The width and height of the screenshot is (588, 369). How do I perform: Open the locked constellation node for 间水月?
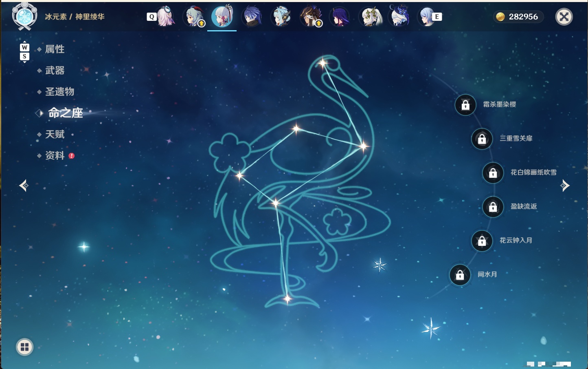click(460, 275)
